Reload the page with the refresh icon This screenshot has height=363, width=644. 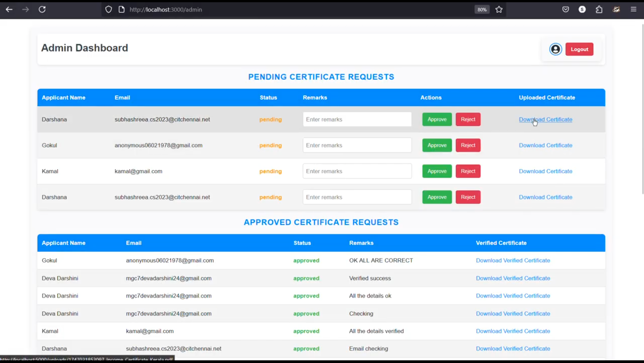[42, 9]
